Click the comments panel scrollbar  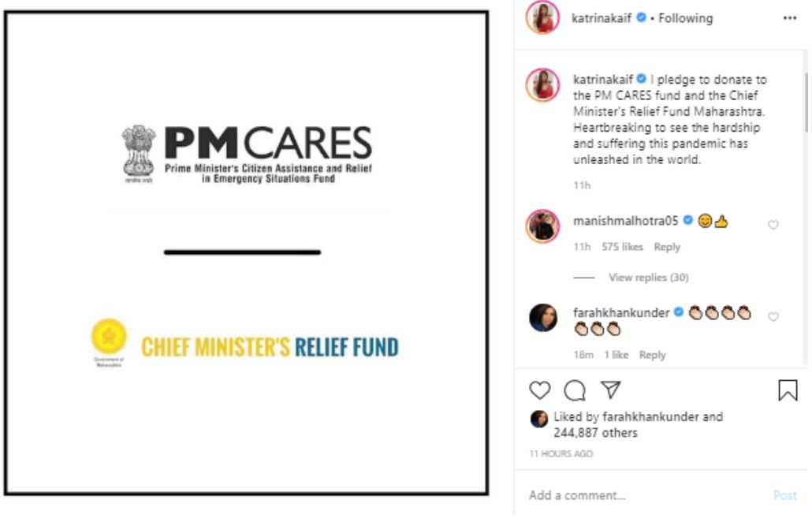[806, 103]
